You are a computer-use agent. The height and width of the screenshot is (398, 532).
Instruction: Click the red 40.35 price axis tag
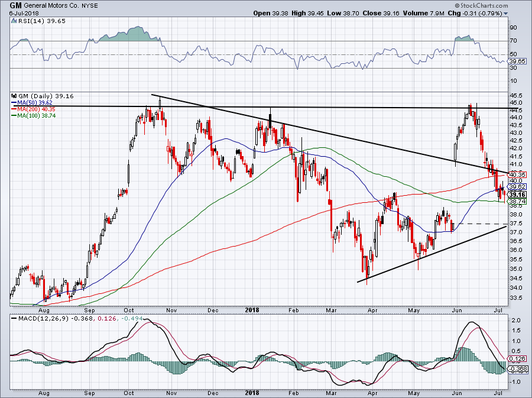(517, 174)
